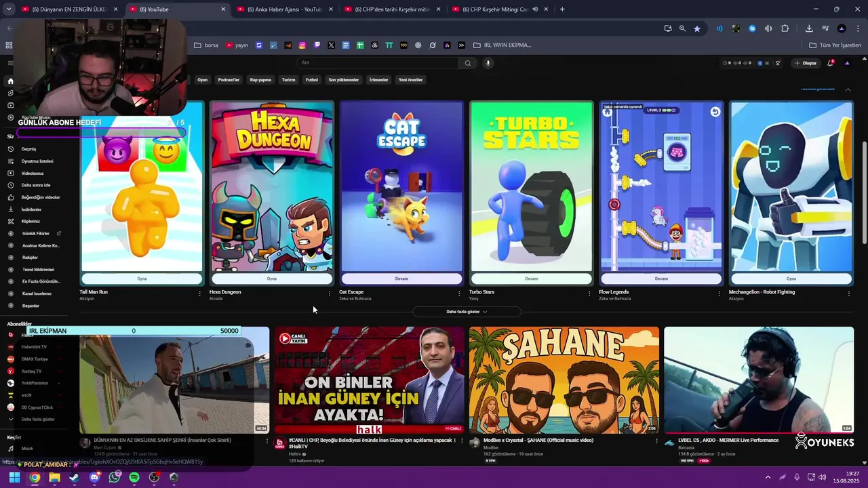Open WhatsApp from the taskbar
Image resolution: width=868 pixels, height=488 pixels.
[x=115, y=477]
